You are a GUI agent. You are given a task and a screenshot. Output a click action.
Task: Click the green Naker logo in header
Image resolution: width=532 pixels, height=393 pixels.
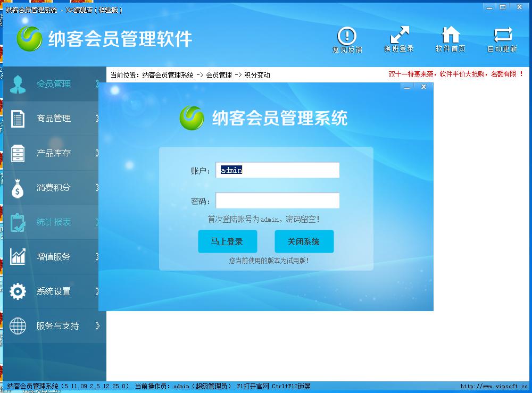(x=30, y=39)
